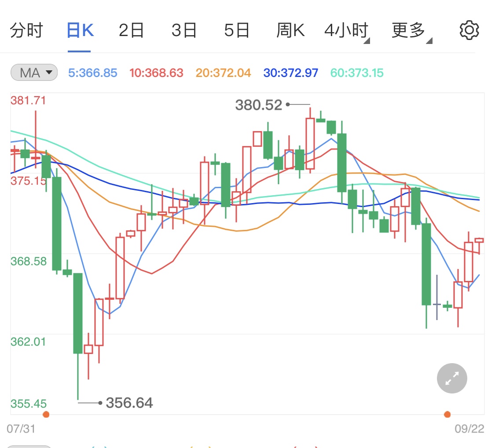Open the 周K weekly chart tab
The height and width of the screenshot is (448, 495).
point(290,29)
